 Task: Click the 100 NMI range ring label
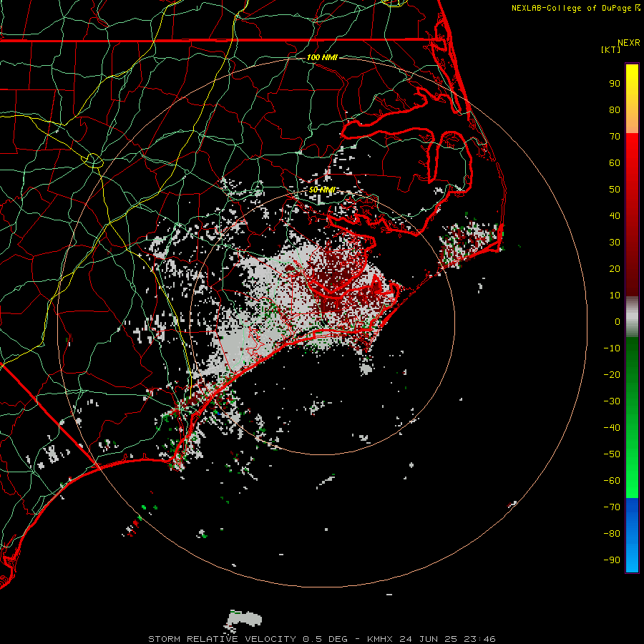pos(322,57)
